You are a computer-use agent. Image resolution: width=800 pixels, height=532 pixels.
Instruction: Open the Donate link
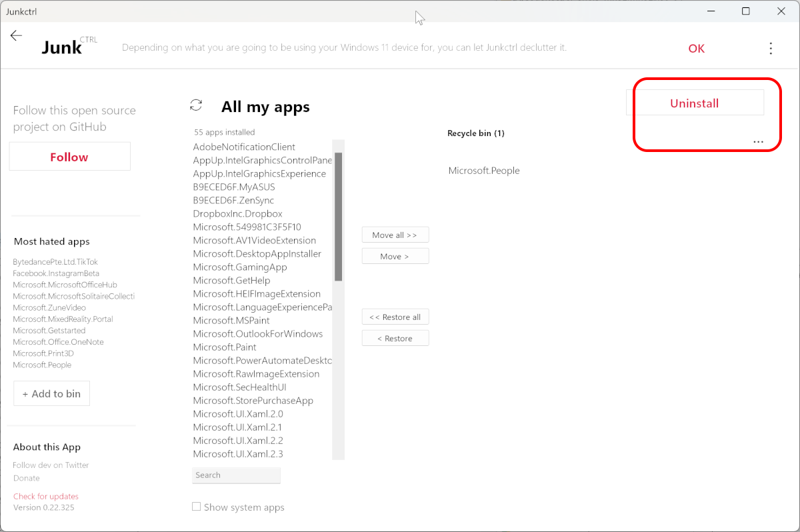(x=26, y=478)
